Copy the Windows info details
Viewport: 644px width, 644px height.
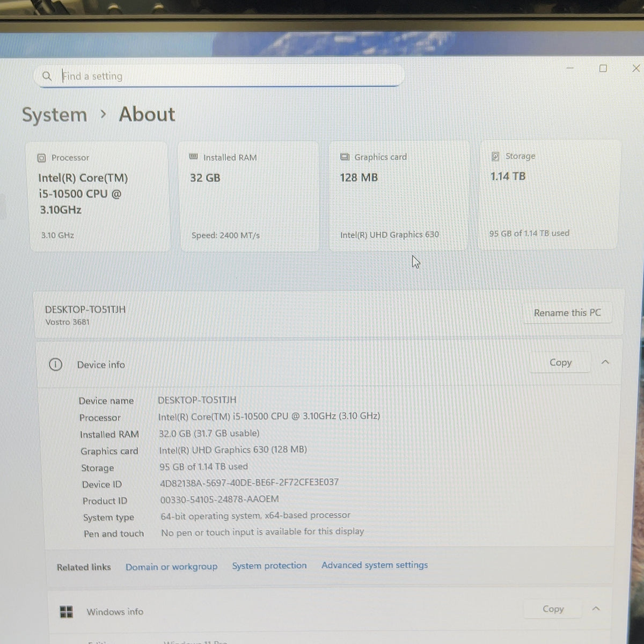(553, 609)
